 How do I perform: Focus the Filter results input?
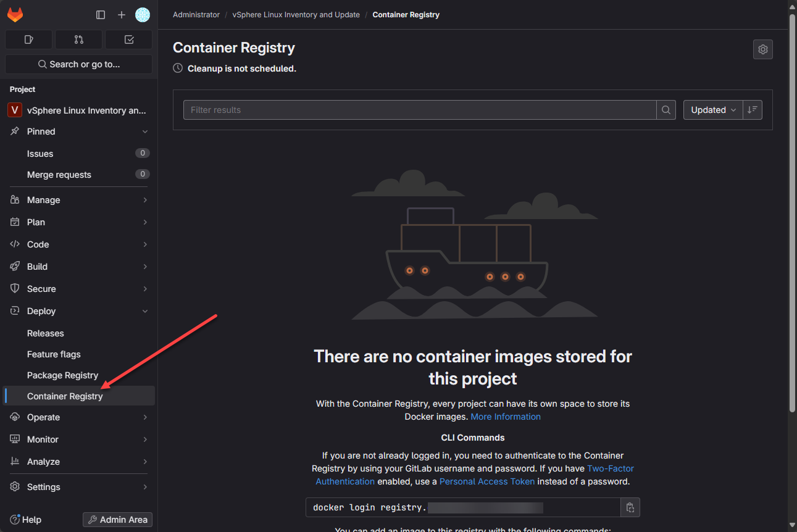pyautogui.click(x=420, y=110)
